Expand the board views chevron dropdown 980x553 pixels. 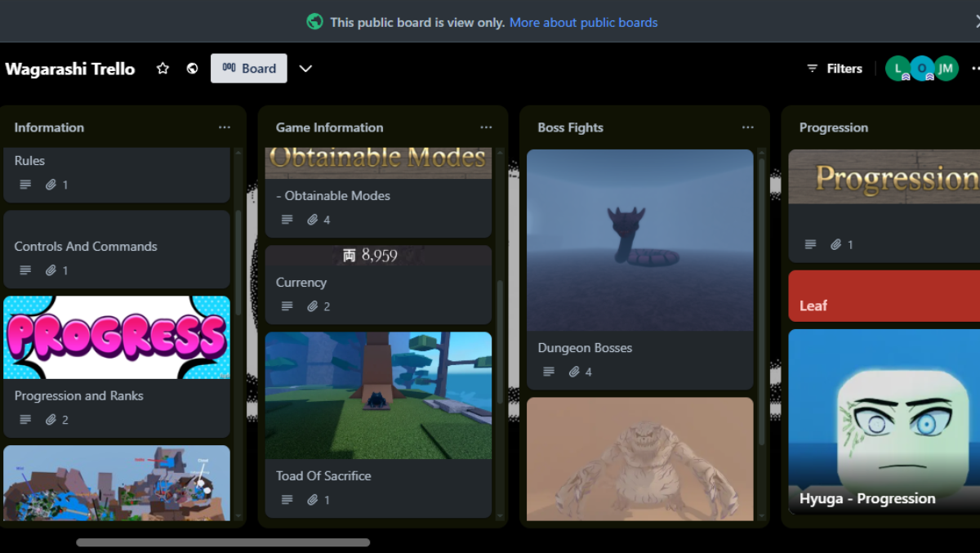coord(305,69)
